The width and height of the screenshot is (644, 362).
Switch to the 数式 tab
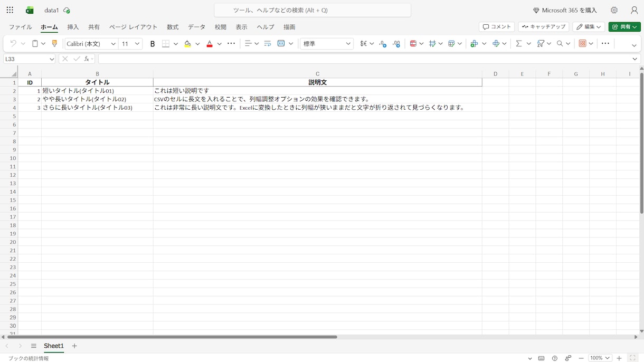pos(173,27)
